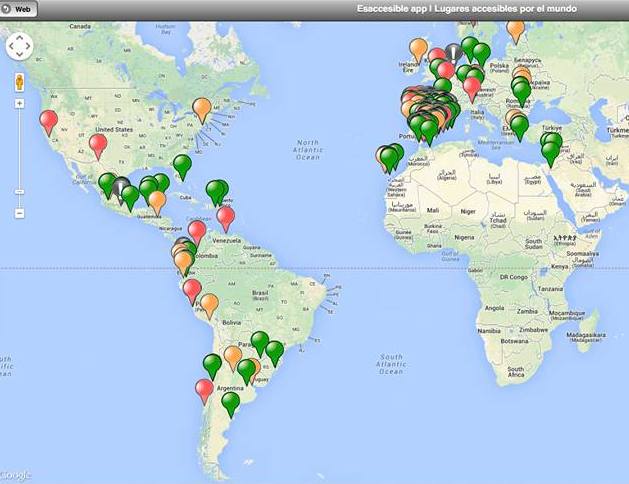Click the Google logo on the map
Image resolution: width=629 pixels, height=484 pixels.
click(x=15, y=476)
